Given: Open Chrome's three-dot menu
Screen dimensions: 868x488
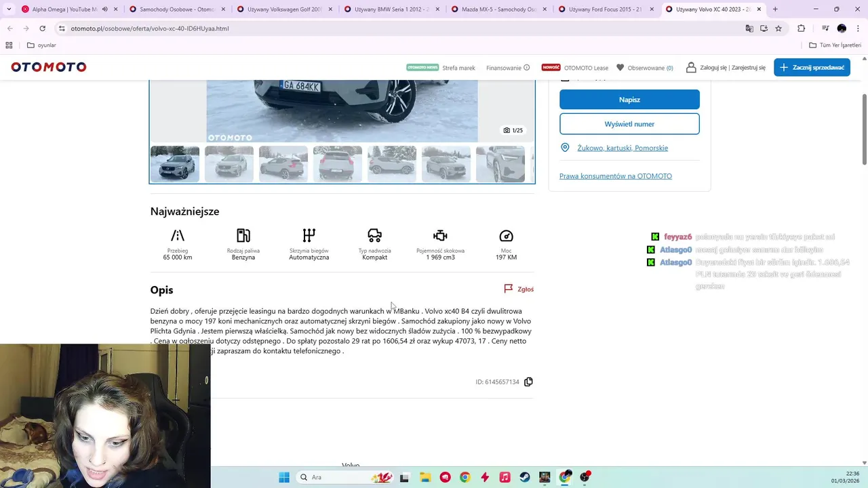Looking at the screenshot, I should [x=857, y=28].
